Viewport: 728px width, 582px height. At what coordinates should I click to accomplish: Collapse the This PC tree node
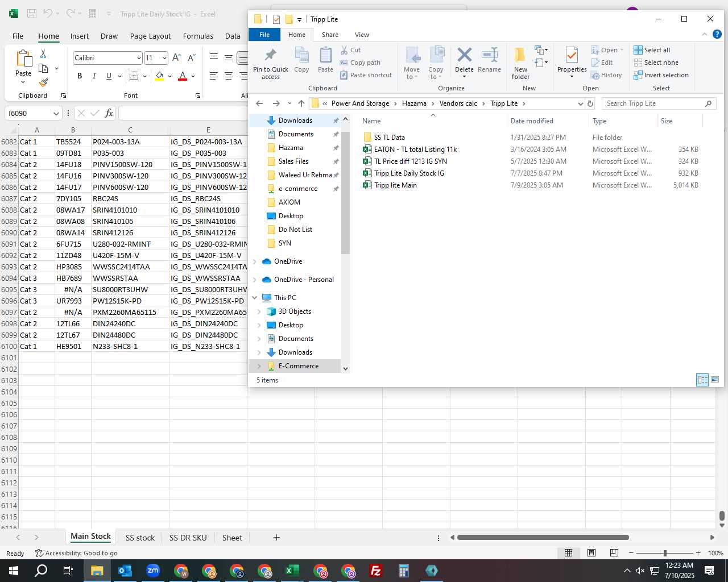coord(254,298)
